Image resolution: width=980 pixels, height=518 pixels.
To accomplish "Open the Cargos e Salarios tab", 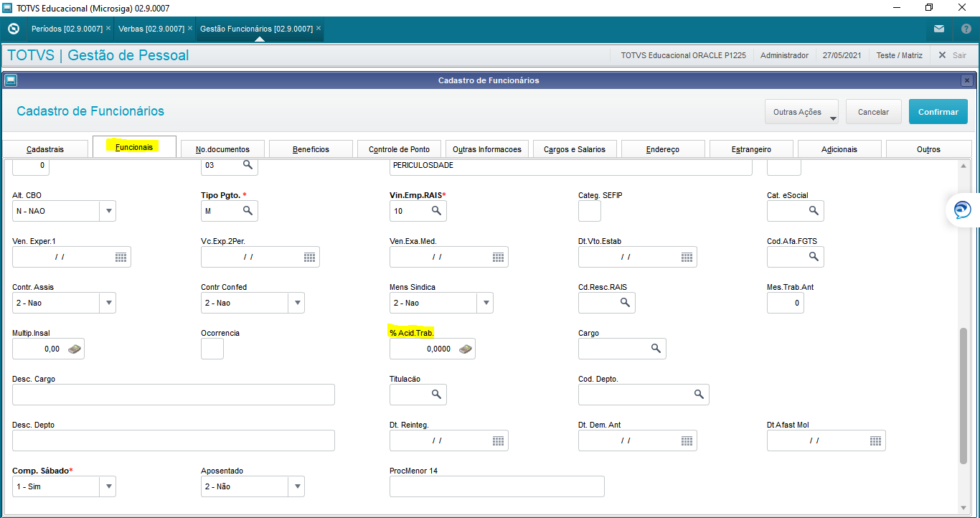I will (x=575, y=149).
